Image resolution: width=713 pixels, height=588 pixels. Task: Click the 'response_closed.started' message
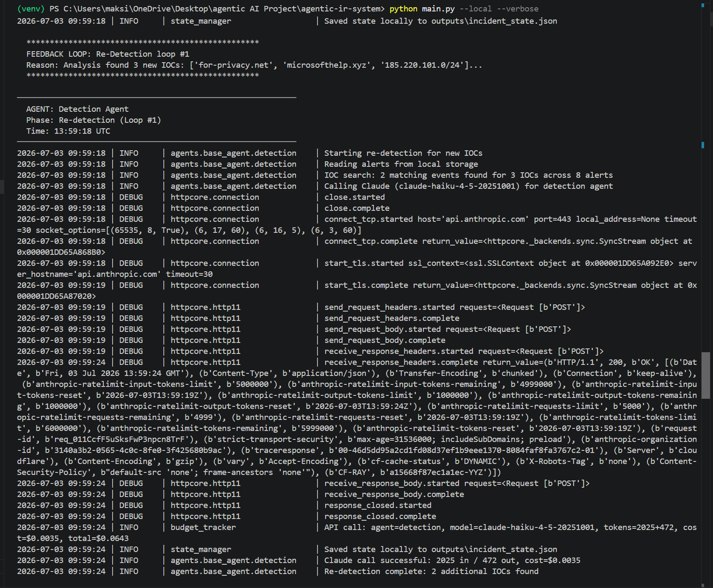click(378, 505)
